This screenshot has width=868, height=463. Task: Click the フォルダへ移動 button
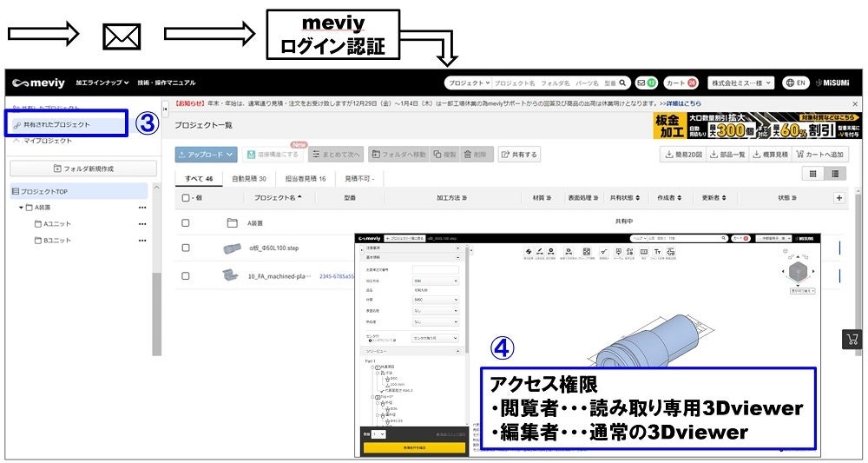(398, 155)
